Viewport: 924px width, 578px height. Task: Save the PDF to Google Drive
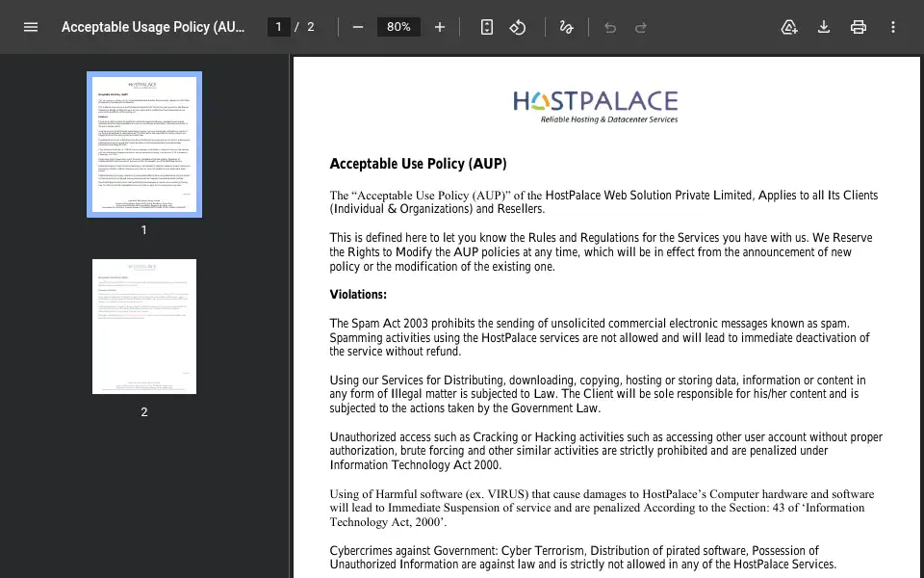[x=789, y=27]
